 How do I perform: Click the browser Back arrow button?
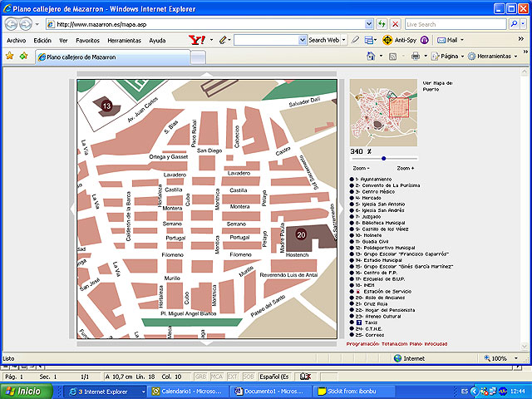(10, 24)
